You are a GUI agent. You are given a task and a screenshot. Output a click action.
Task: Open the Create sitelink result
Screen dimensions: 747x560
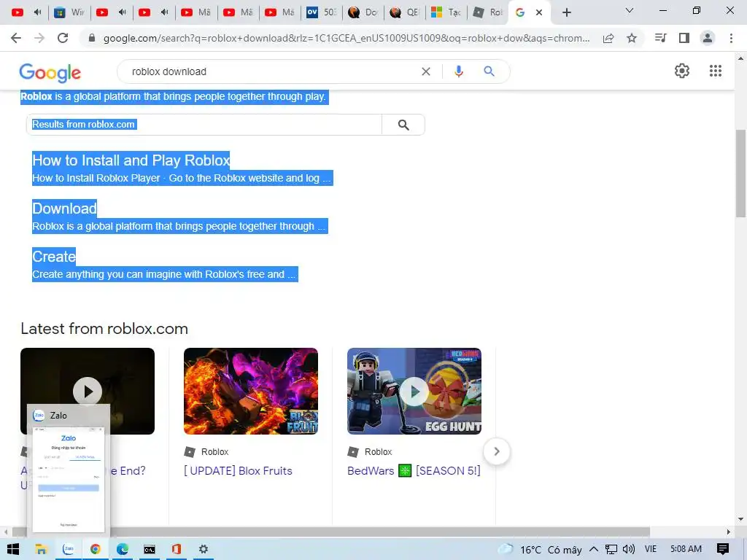tap(54, 257)
